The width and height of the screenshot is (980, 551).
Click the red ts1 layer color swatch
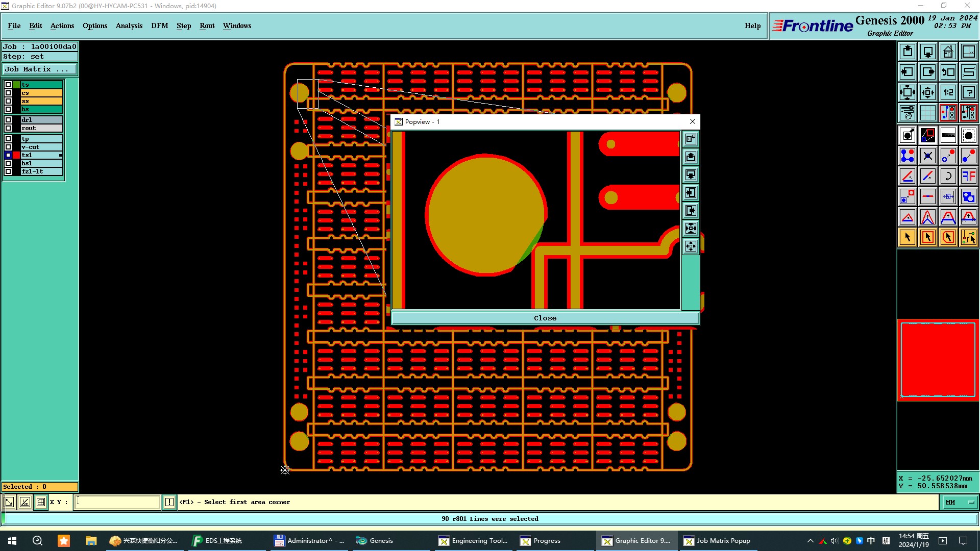tap(17, 155)
